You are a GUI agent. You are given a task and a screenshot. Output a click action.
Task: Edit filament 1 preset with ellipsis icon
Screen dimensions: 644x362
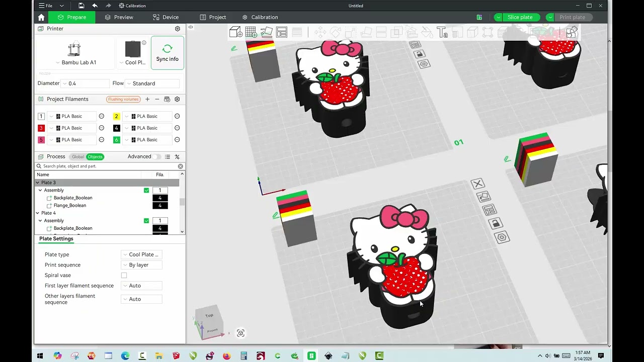point(101,116)
